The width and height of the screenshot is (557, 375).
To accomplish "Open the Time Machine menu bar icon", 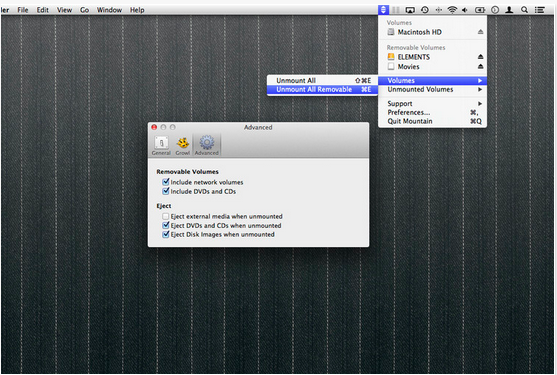I will pyautogui.click(x=424, y=10).
